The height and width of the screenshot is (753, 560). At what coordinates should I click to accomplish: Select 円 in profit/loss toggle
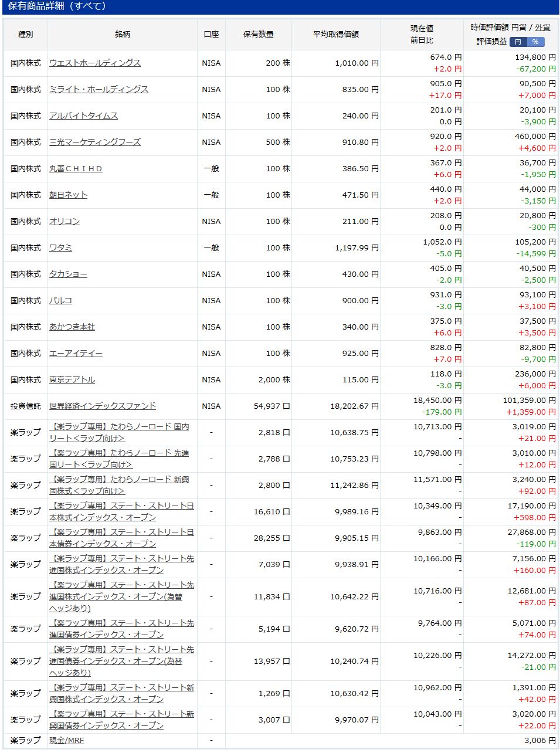pyautogui.click(x=518, y=42)
